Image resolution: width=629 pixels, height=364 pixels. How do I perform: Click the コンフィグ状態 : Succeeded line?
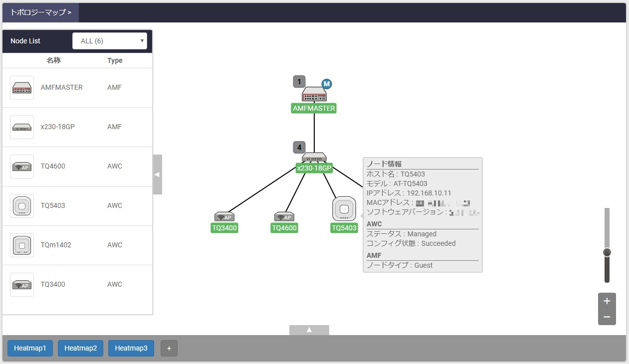[x=411, y=243]
